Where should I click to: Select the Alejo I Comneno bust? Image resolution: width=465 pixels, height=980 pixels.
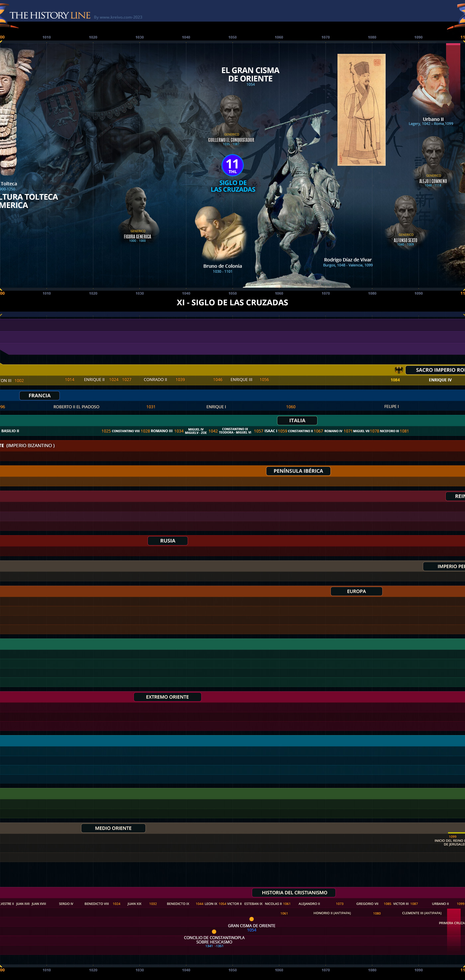coord(433,155)
